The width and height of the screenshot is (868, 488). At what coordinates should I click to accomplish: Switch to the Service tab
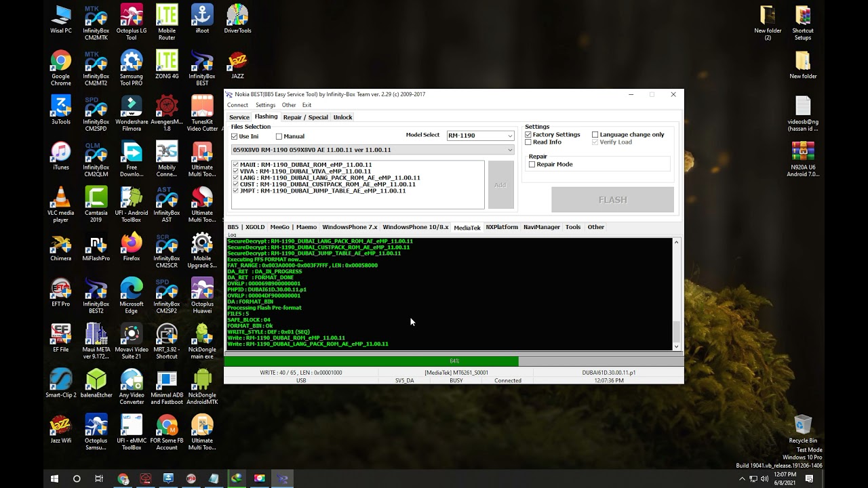(239, 117)
